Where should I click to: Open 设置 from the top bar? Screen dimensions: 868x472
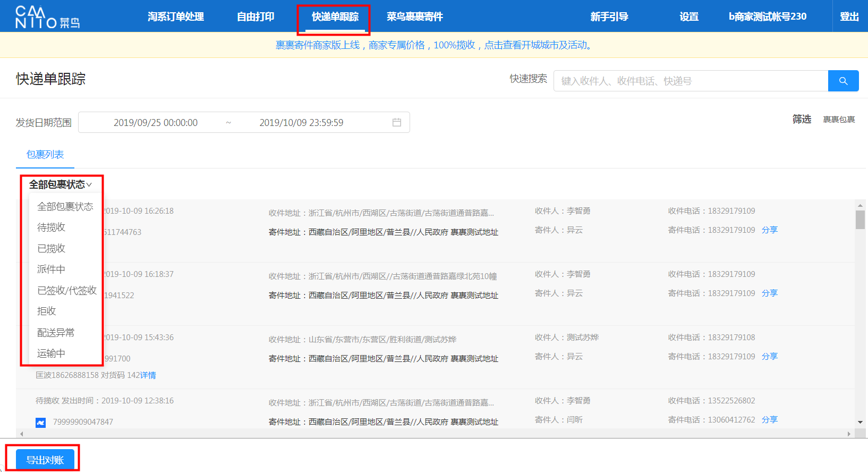(x=688, y=17)
